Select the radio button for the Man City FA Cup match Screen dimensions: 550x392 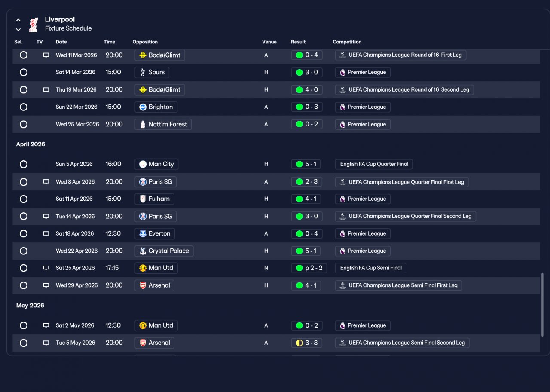24,164
